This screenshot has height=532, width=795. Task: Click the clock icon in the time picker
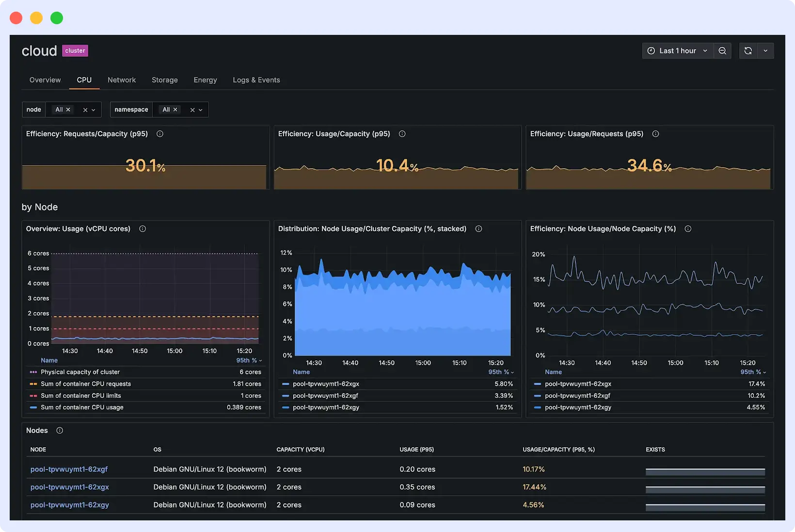pos(651,50)
